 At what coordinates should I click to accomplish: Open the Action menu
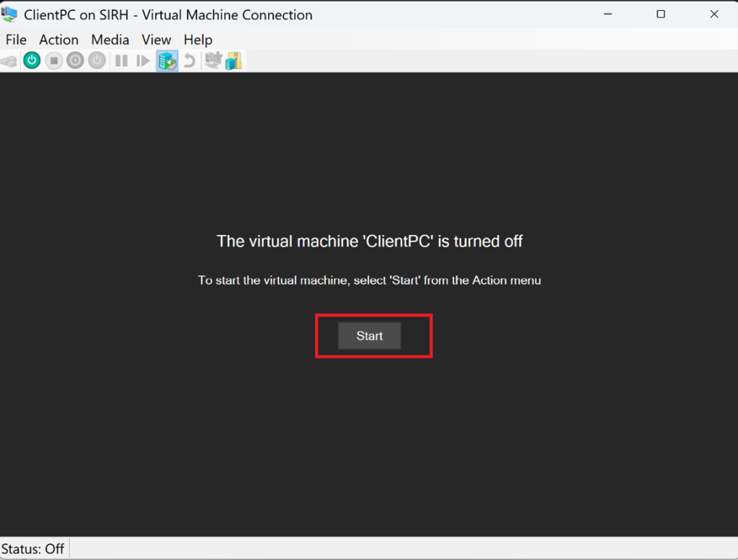click(x=58, y=40)
